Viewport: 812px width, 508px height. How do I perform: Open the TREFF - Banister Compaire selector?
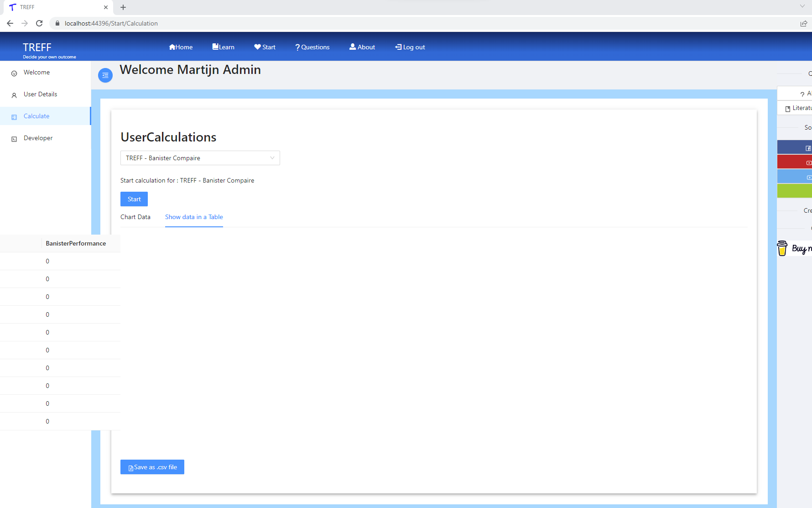[x=200, y=158]
